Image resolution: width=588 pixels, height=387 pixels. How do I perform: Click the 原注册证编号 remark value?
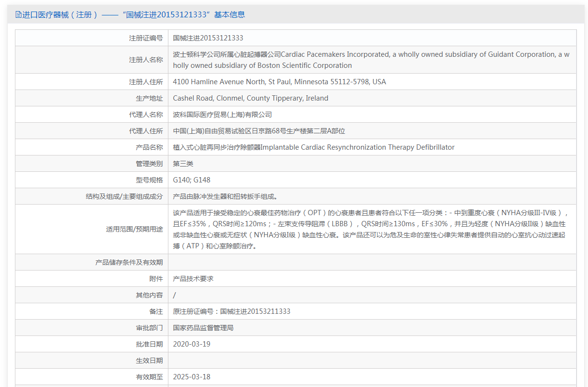pos(231,311)
